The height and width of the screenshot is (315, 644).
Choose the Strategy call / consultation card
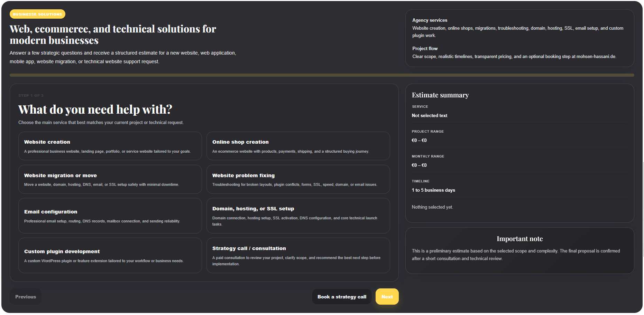pyautogui.click(x=298, y=255)
